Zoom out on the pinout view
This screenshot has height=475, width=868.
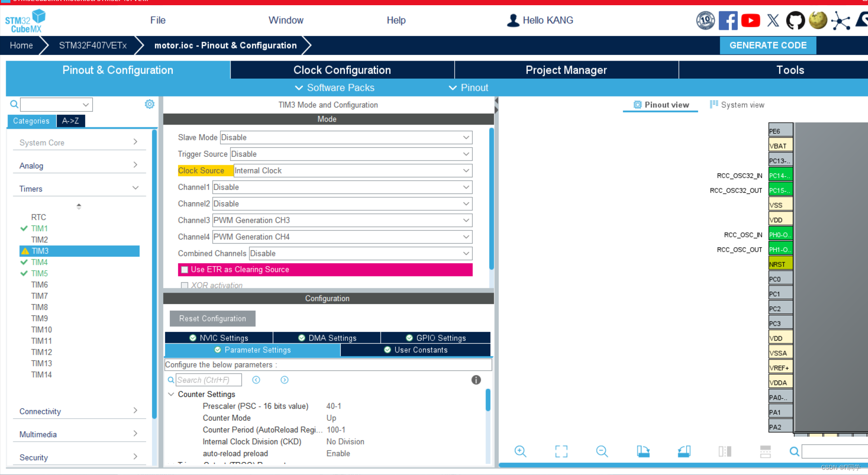(602, 451)
